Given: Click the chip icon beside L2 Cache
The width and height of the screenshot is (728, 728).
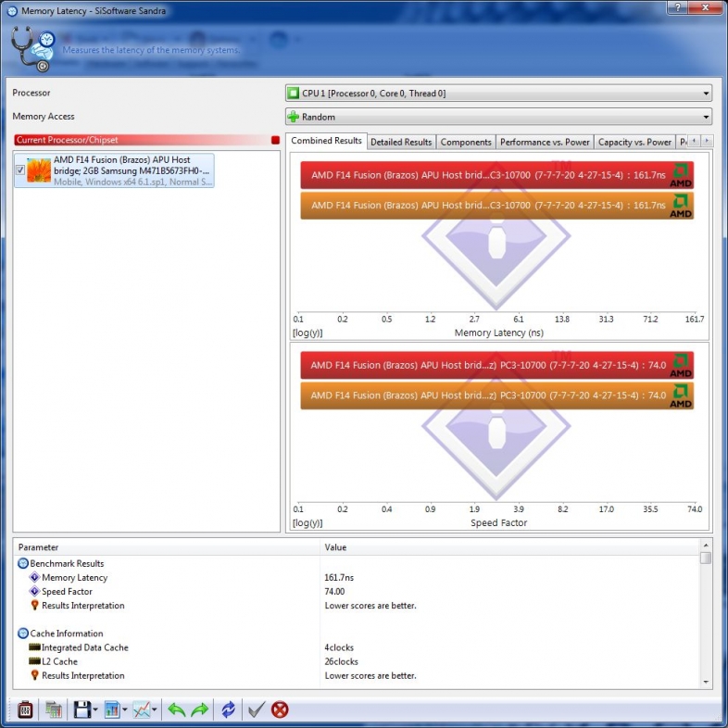Looking at the screenshot, I should coord(34,661).
